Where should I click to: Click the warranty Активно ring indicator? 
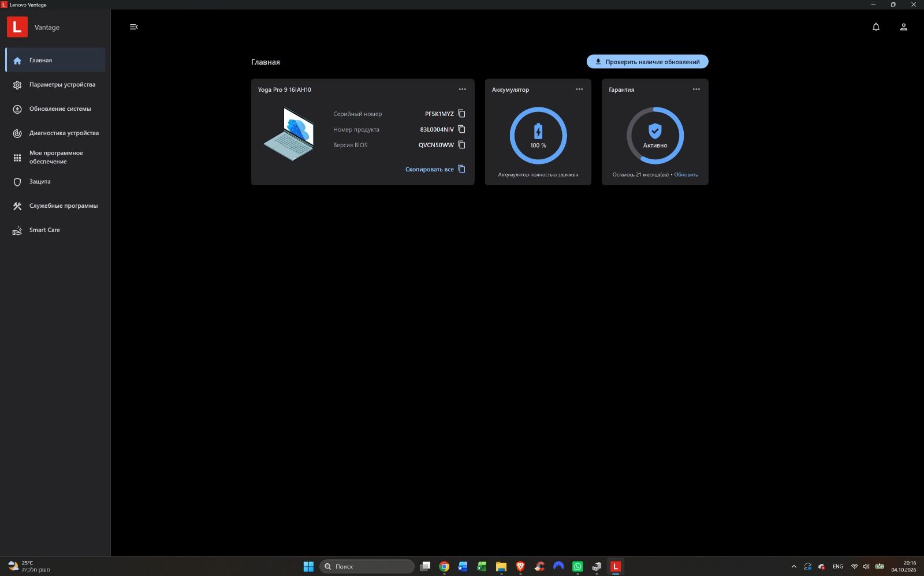tap(655, 136)
